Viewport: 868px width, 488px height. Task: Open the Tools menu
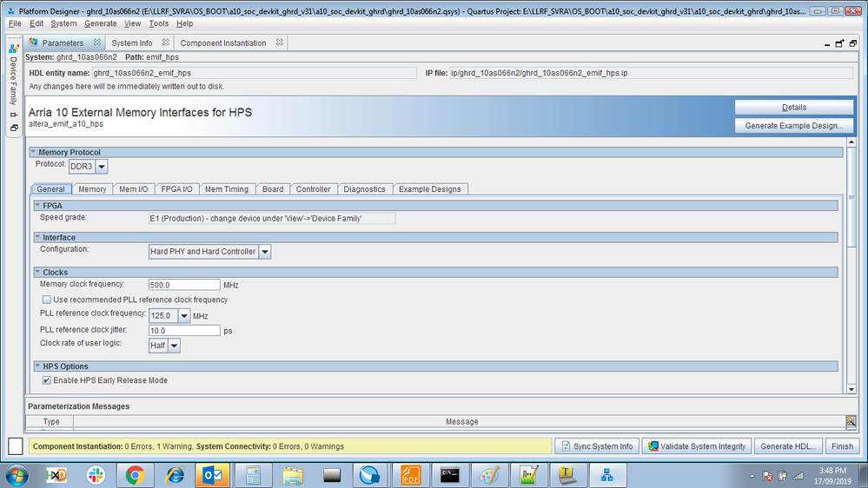point(158,23)
